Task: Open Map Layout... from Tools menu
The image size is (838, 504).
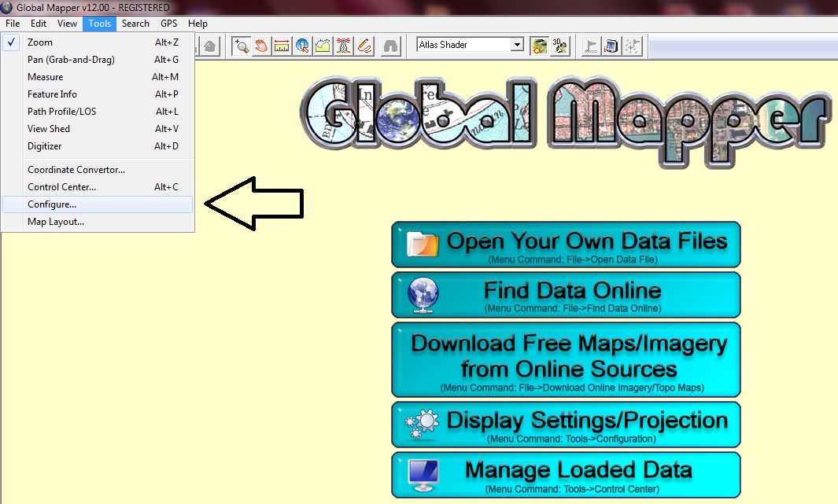Action: [x=98, y=222]
